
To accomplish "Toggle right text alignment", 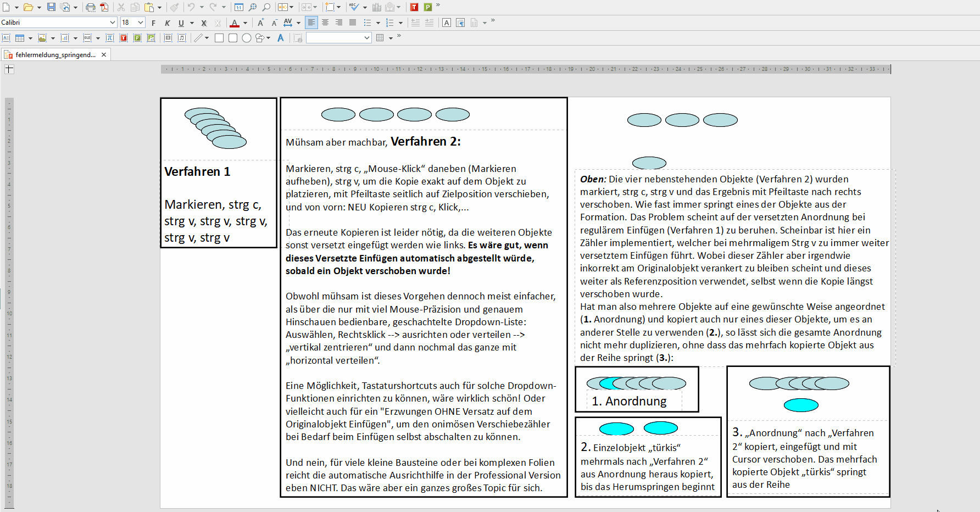I will 339,23.
